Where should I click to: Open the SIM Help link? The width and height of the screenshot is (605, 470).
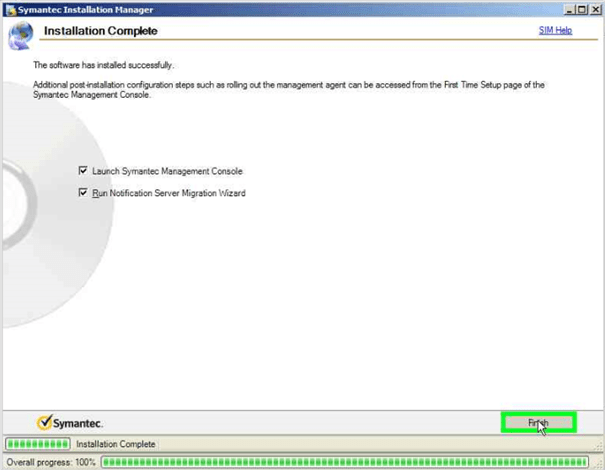click(555, 31)
